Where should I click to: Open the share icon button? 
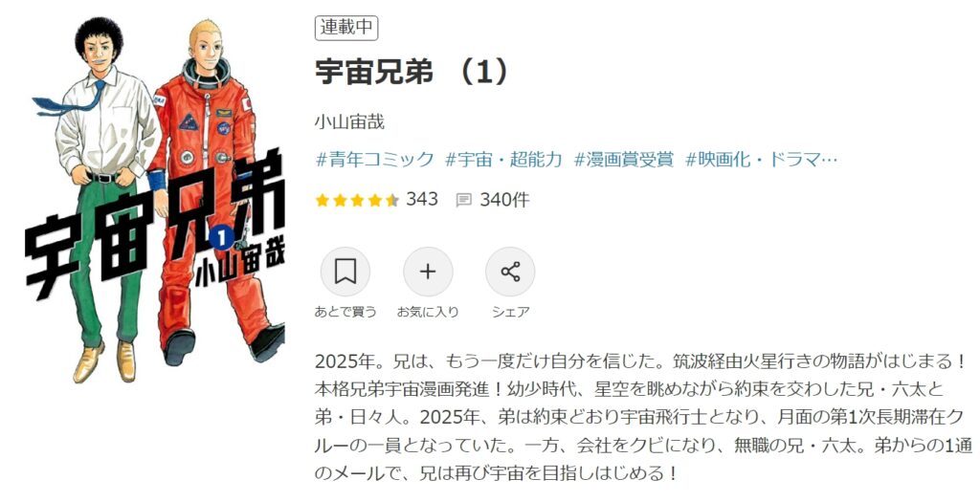point(510,272)
